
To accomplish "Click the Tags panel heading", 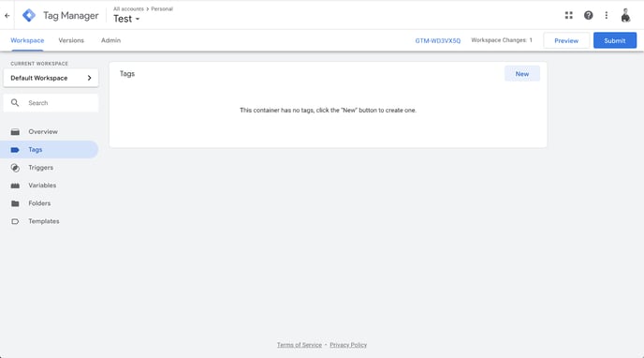I will click(x=127, y=74).
